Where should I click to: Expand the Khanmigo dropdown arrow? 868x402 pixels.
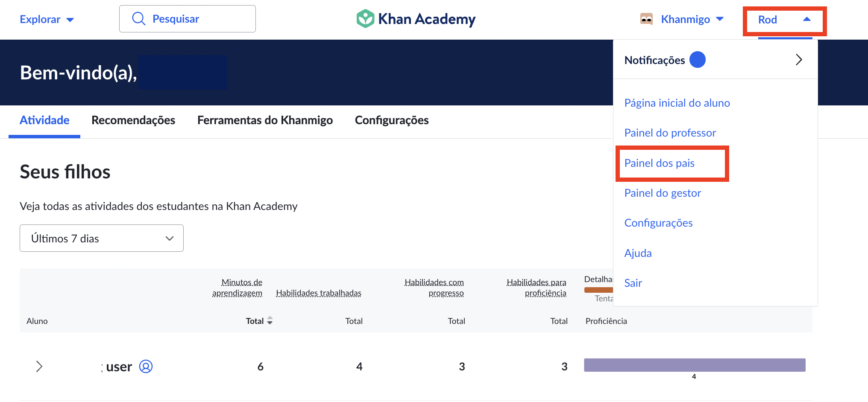(720, 19)
